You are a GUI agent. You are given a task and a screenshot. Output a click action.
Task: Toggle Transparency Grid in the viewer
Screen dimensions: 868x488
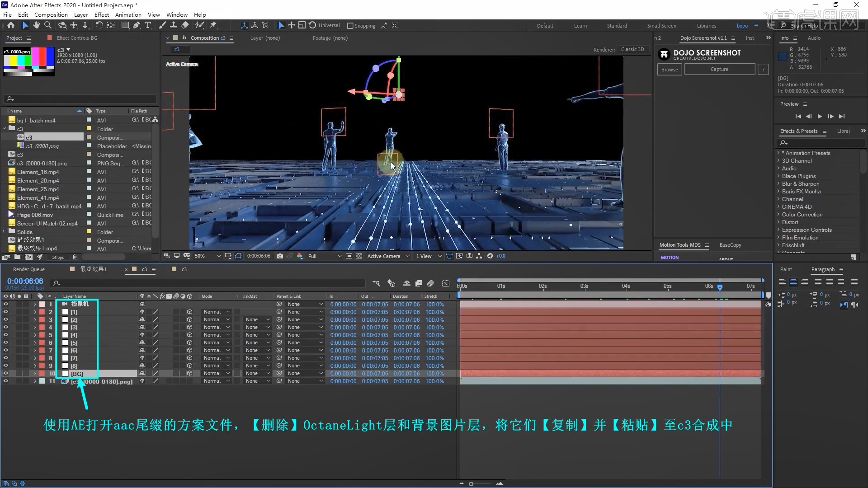(x=359, y=256)
